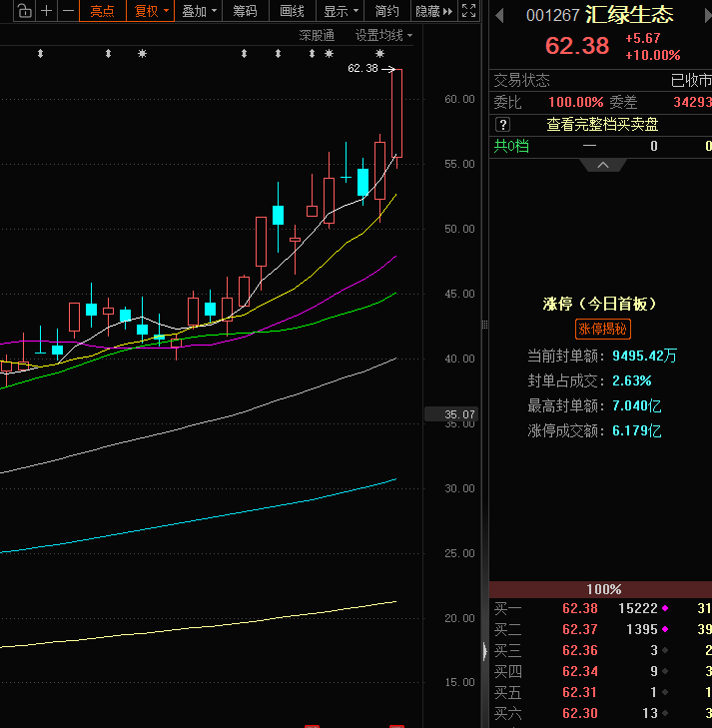Open the 设置均线 dropdown
Screen dimensions: 712x728
pyautogui.click(x=383, y=35)
